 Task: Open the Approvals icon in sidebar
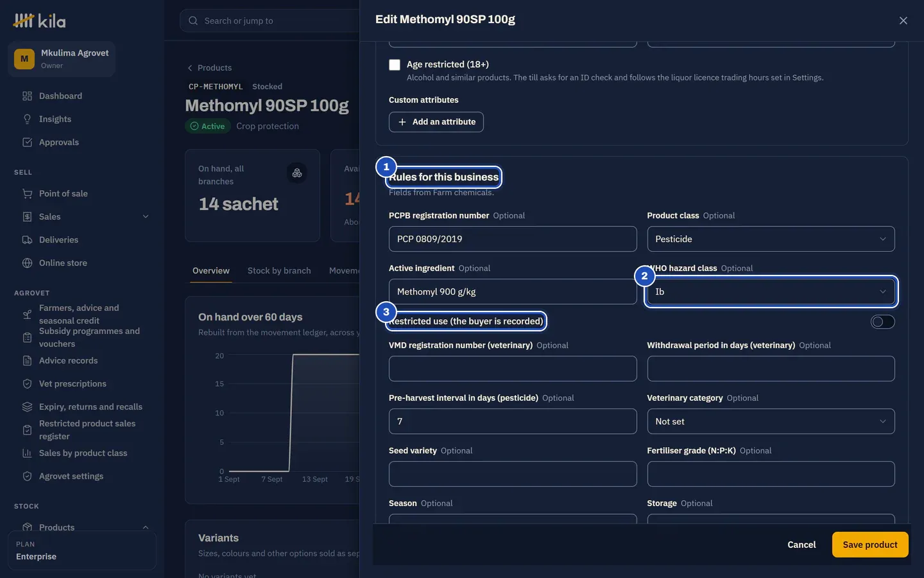click(27, 143)
